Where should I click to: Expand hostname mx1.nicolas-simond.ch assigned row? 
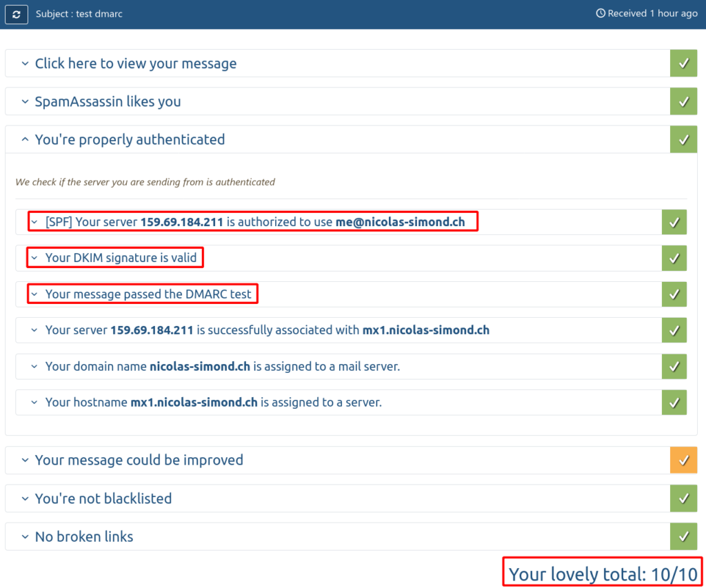pyautogui.click(x=213, y=402)
